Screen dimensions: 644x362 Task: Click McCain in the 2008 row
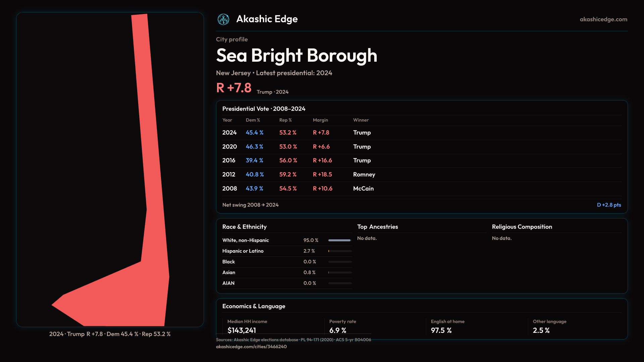click(363, 189)
